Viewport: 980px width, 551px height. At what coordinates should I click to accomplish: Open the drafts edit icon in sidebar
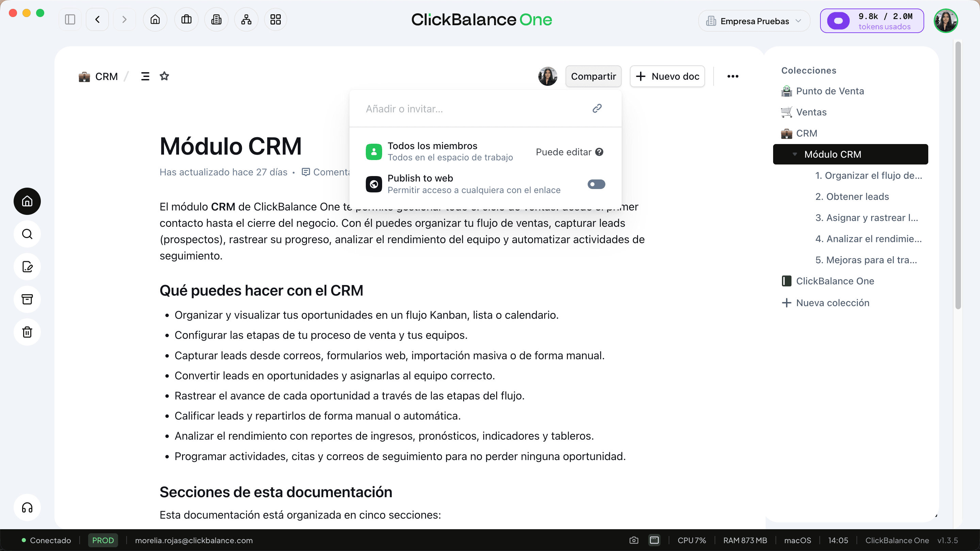coord(27,267)
